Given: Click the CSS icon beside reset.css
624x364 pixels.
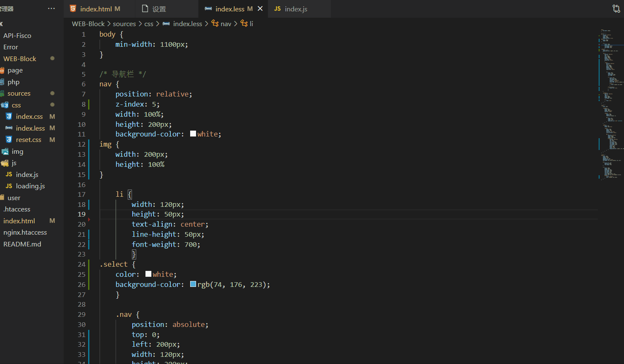Looking at the screenshot, I should pos(9,139).
